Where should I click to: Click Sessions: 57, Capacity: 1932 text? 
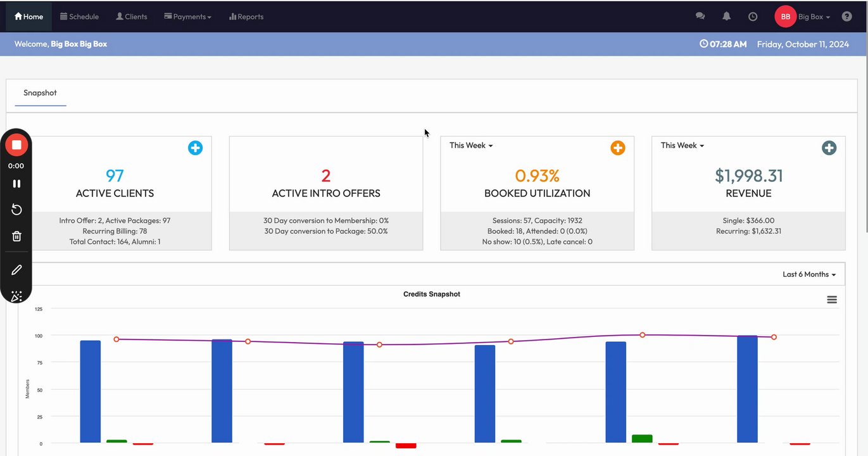tap(537, 220)
